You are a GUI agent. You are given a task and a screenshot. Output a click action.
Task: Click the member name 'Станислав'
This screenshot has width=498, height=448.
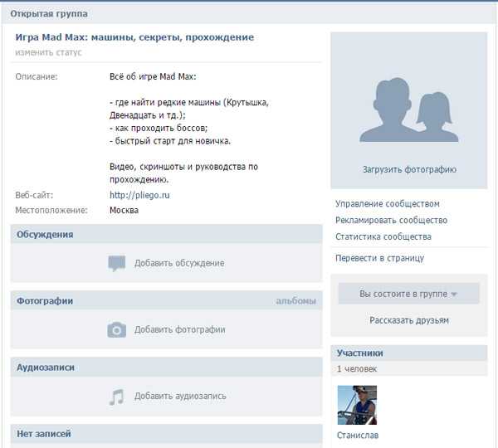tap(358, 436)
